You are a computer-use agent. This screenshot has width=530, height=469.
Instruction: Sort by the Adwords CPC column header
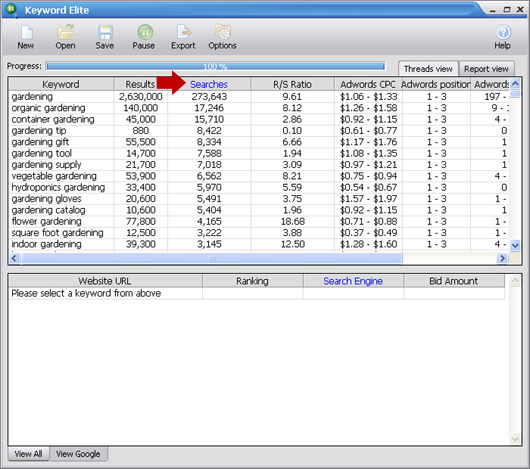(368, 84)
